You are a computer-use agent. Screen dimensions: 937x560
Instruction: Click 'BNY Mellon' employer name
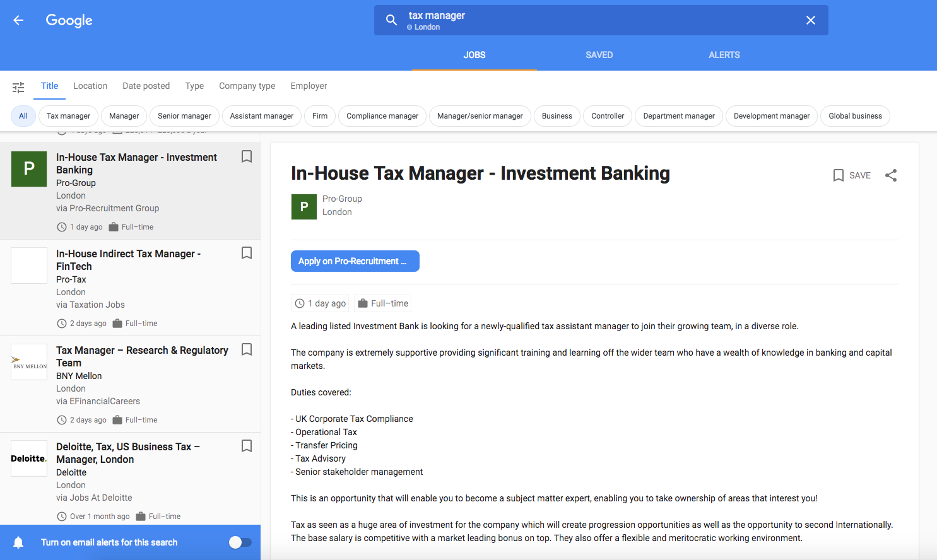click(79, 376)
